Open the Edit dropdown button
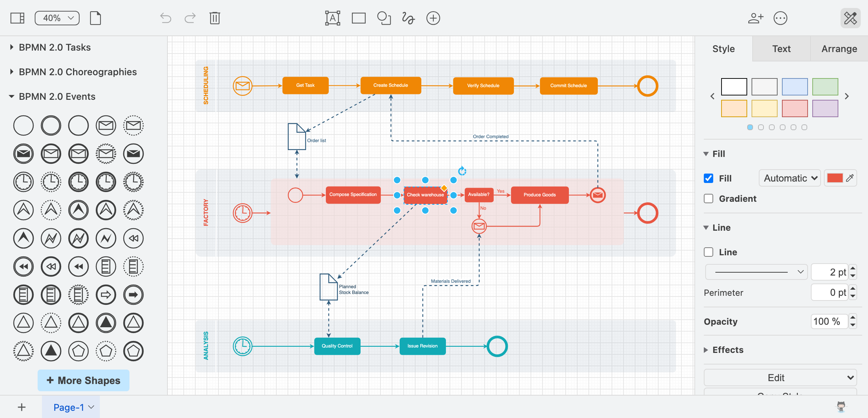 tap(780, 378)
